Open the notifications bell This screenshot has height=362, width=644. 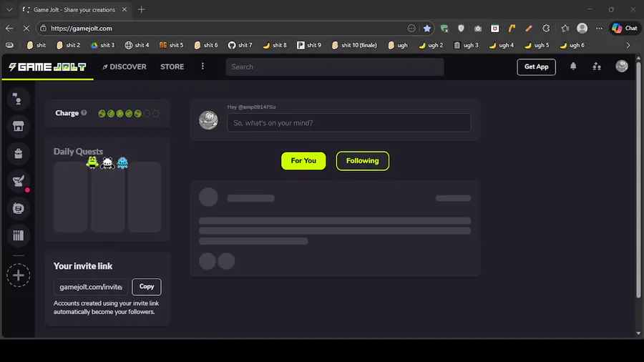pyautogui.click(x=573, y=67)
